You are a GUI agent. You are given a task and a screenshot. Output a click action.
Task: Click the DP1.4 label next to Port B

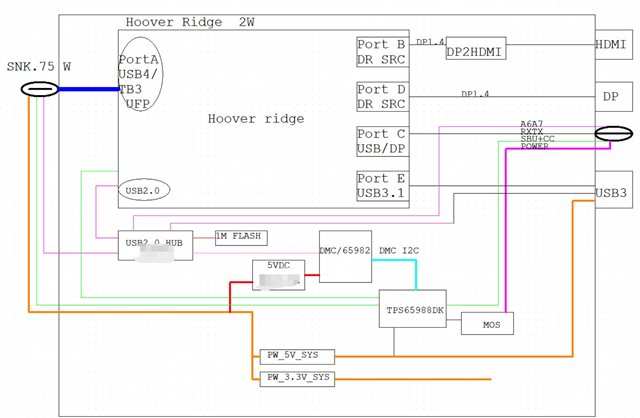coord(430,42)
